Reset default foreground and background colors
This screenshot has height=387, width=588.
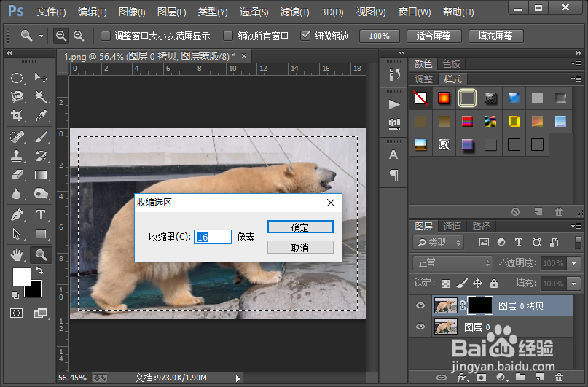(x=15, y=295)
